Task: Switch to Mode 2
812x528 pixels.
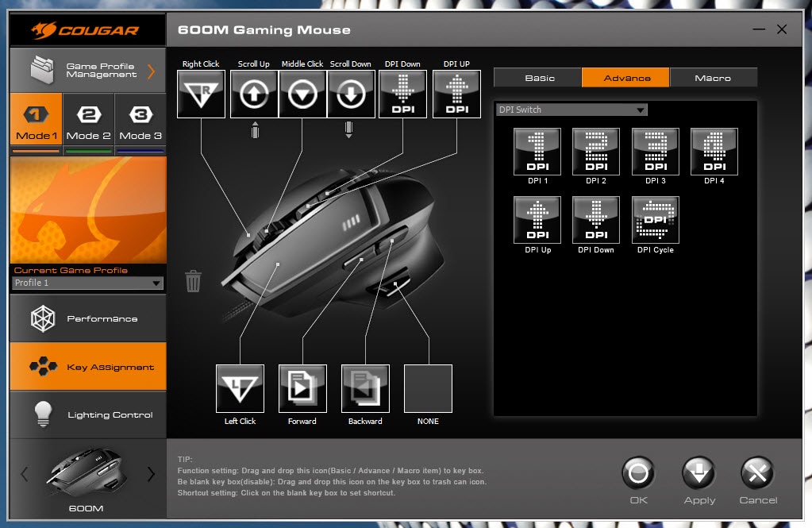Action: (x=89, y=119)
